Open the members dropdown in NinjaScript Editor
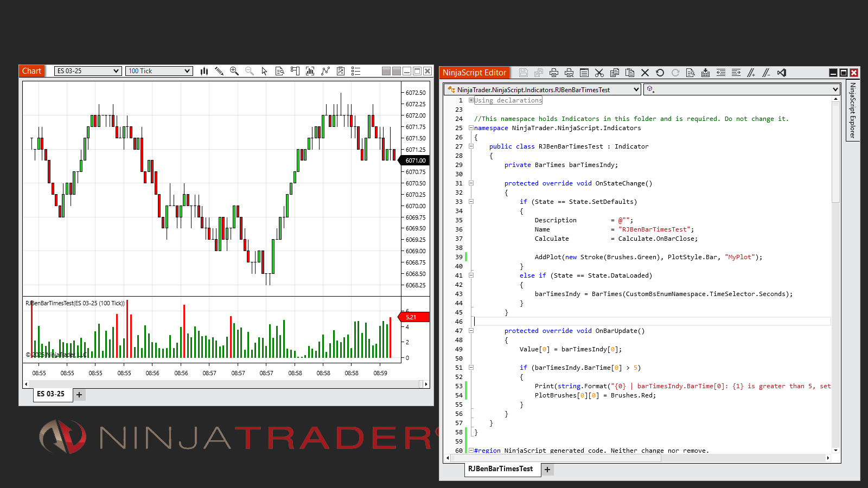The height and width of the screenshot is (488, 868). tap(742, 89)
